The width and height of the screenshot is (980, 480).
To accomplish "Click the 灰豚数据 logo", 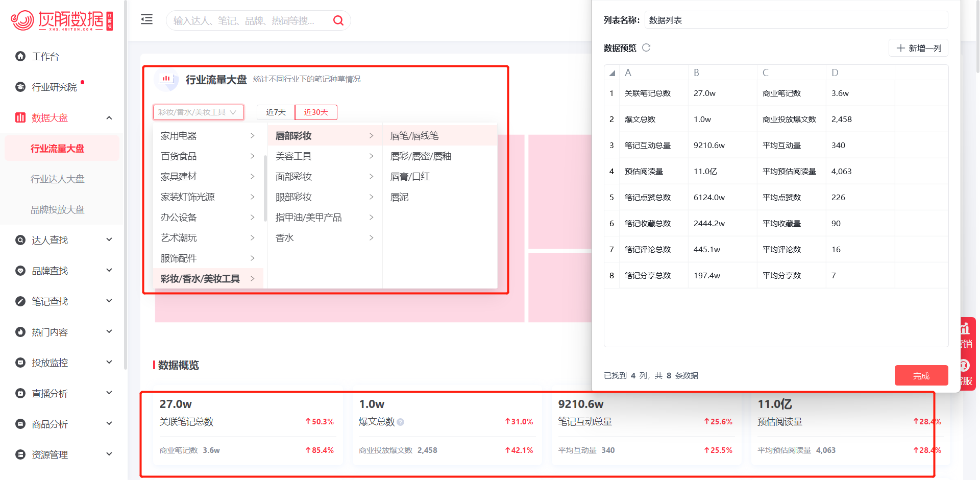I will tap(62, 20).
